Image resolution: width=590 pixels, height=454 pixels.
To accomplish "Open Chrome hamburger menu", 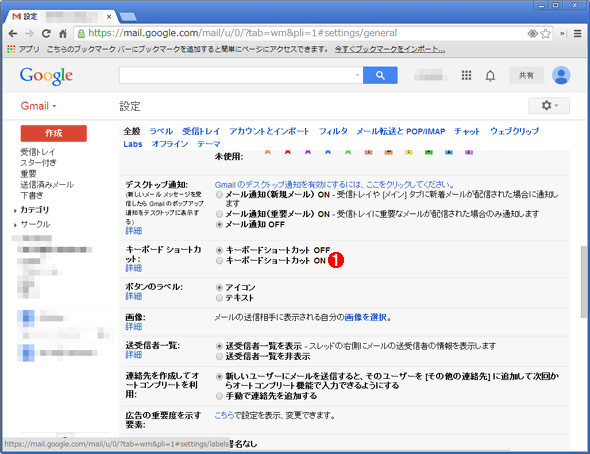I will (578, 33).
